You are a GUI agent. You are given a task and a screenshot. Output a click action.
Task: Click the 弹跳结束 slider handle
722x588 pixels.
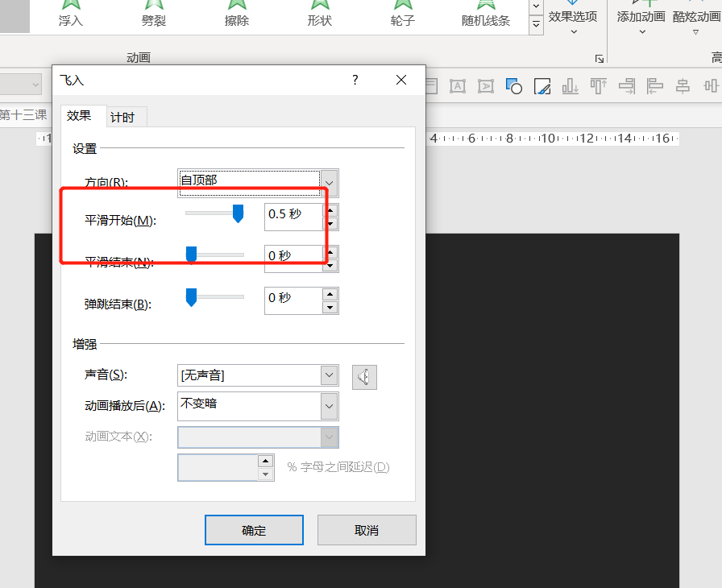[x=191, y=297]
